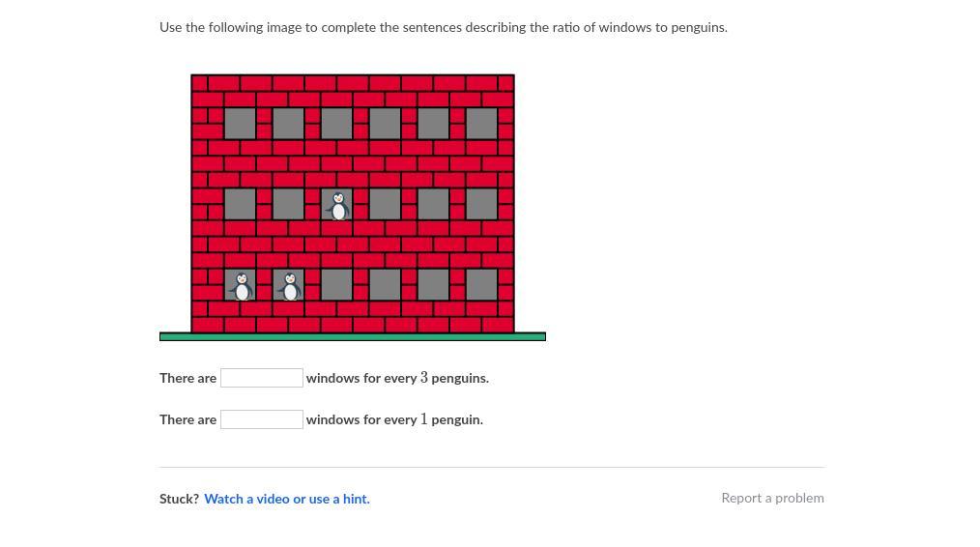Click the third window in the bottom row
Viewport: 980px width, 547px height.
coord(337,285)
